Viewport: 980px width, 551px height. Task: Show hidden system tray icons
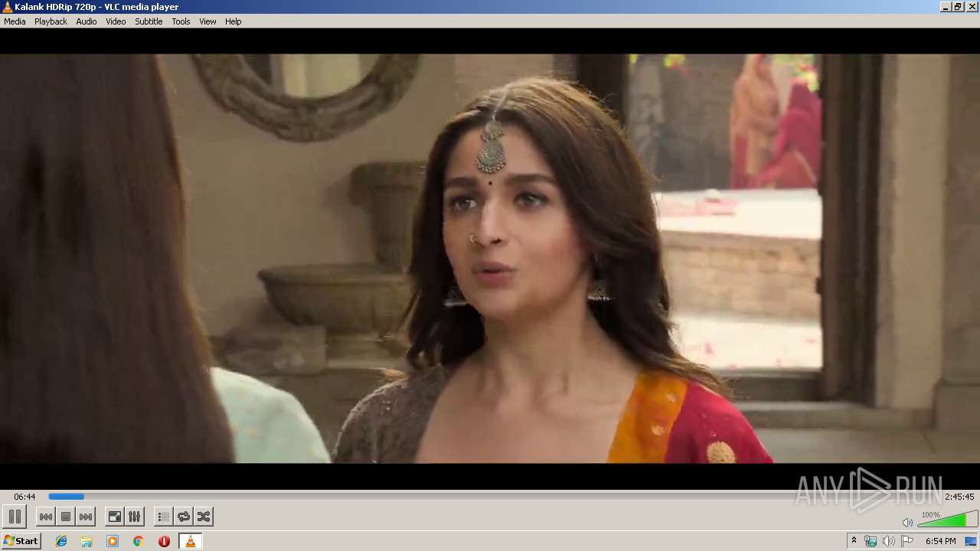pyautogui.click(x=854, y=541)
